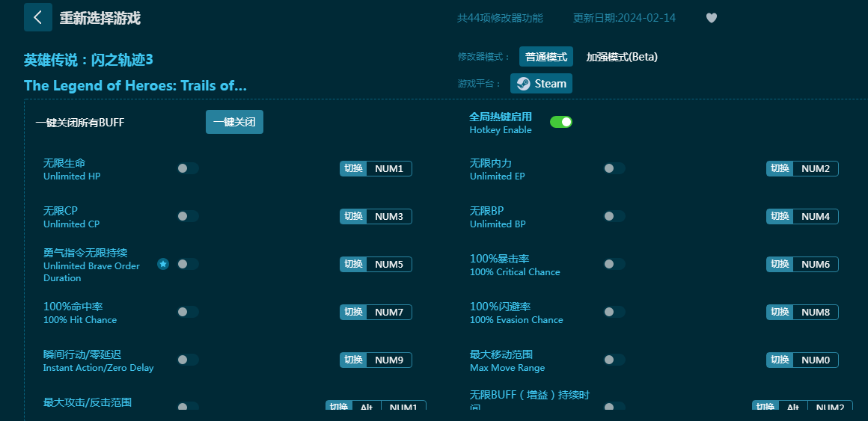Enable Max Move Range toggle

point(614,360)
